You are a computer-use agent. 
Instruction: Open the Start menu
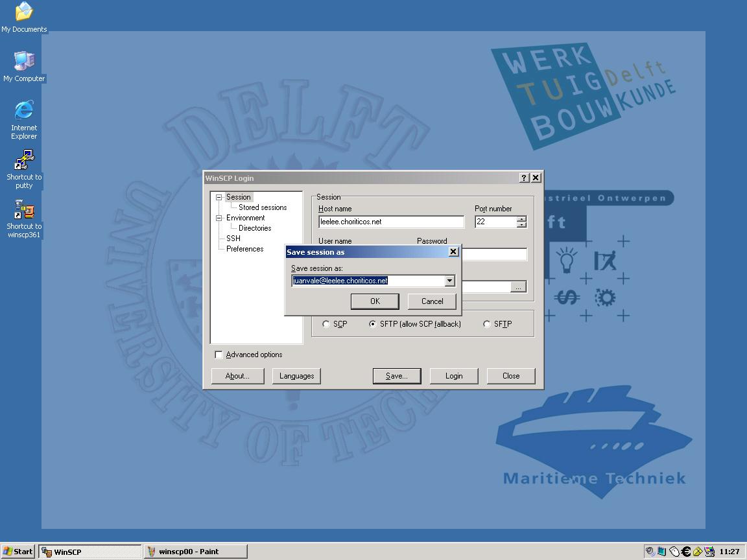click(18, 552)
